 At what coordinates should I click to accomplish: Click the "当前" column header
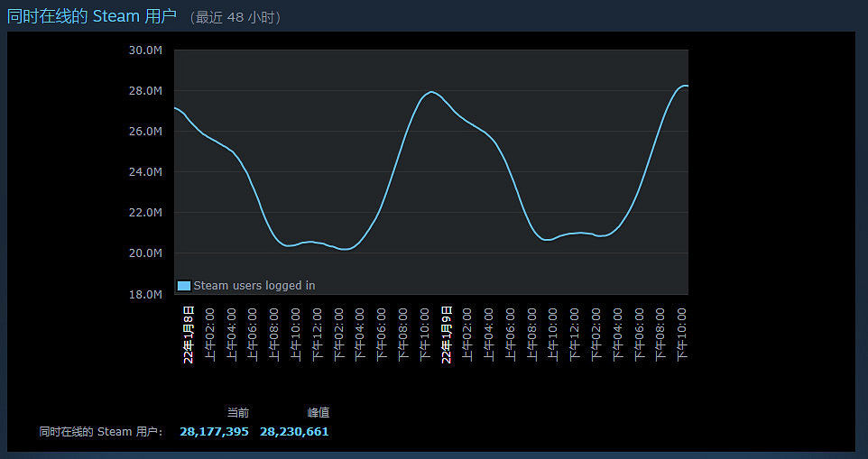tap(238, 412)
